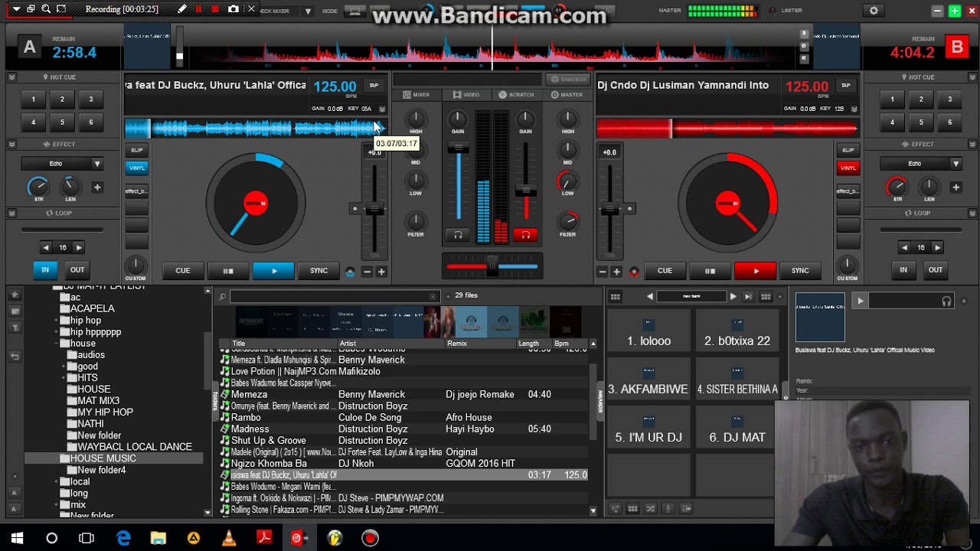Expand deck A gain/key options chevron
The image size is (980, 551).
pyautogui.click(x=381, y=109)
